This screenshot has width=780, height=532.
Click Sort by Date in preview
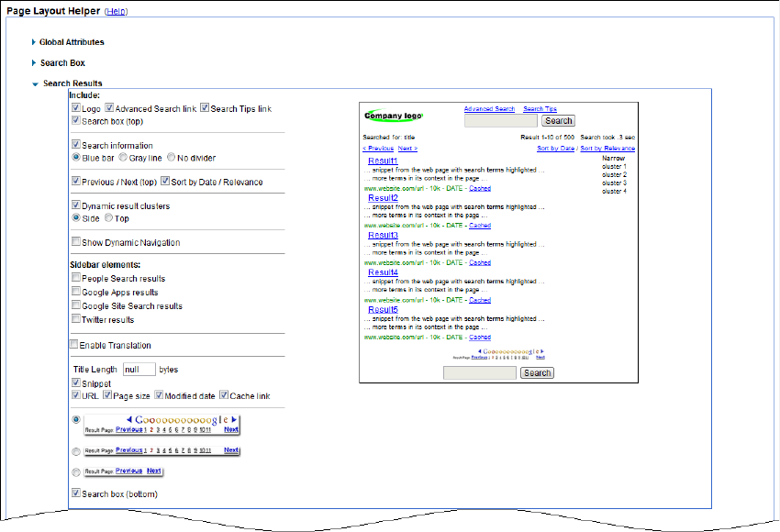click(555, 149)
